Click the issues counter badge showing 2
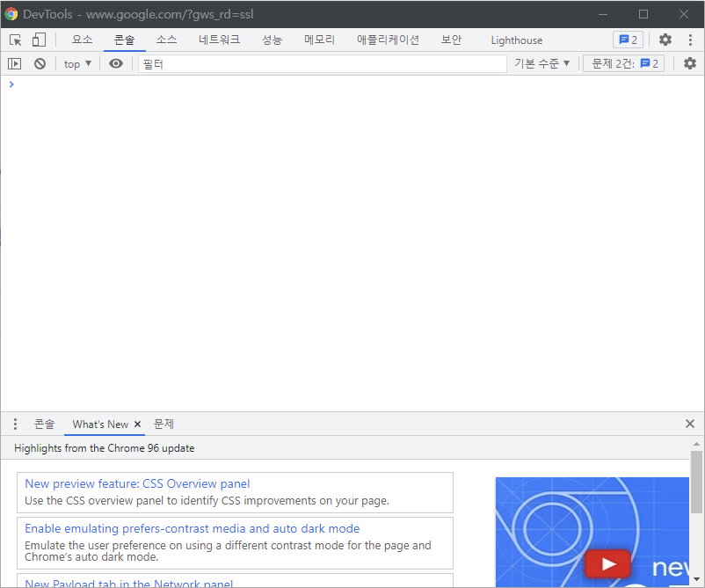 pos(629,40)
